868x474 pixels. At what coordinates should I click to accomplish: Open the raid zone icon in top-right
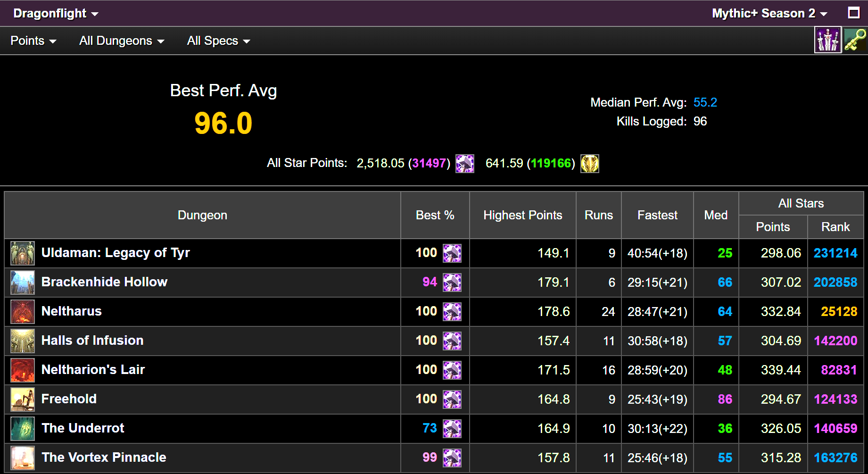pyautogui.click(x=827, y=40)
